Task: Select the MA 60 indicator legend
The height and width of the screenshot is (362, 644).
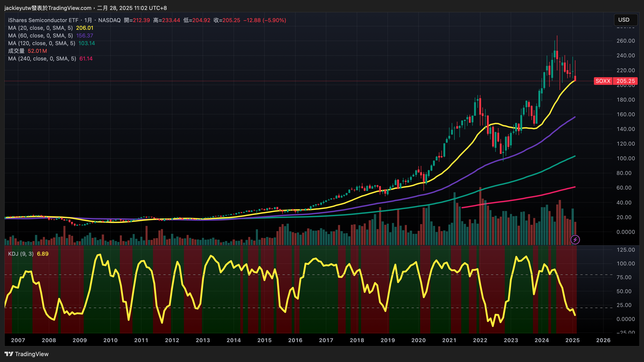Action: tap(40, 36)
